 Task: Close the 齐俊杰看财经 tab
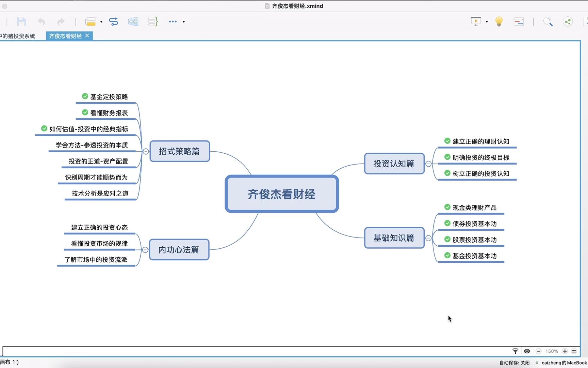(87, 35)
